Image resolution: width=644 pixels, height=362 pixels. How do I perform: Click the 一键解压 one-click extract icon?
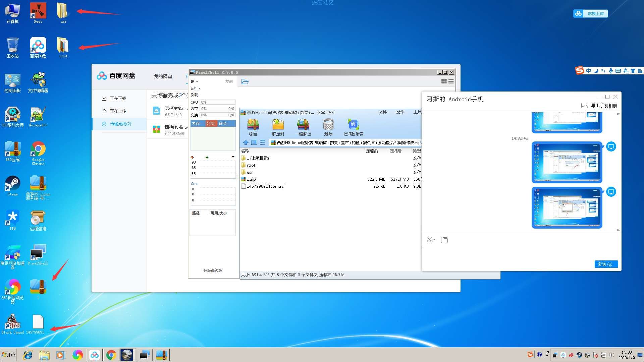point(303,127)
